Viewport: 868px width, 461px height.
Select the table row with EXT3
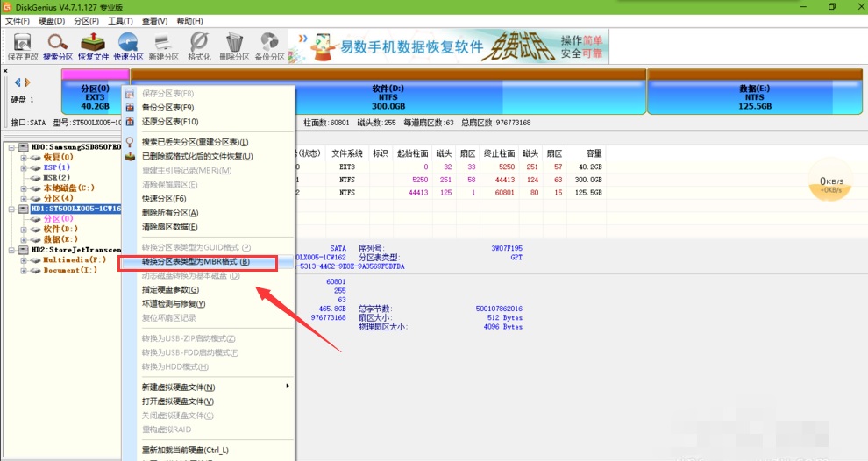pyautogui.click(x=450, y=167)
